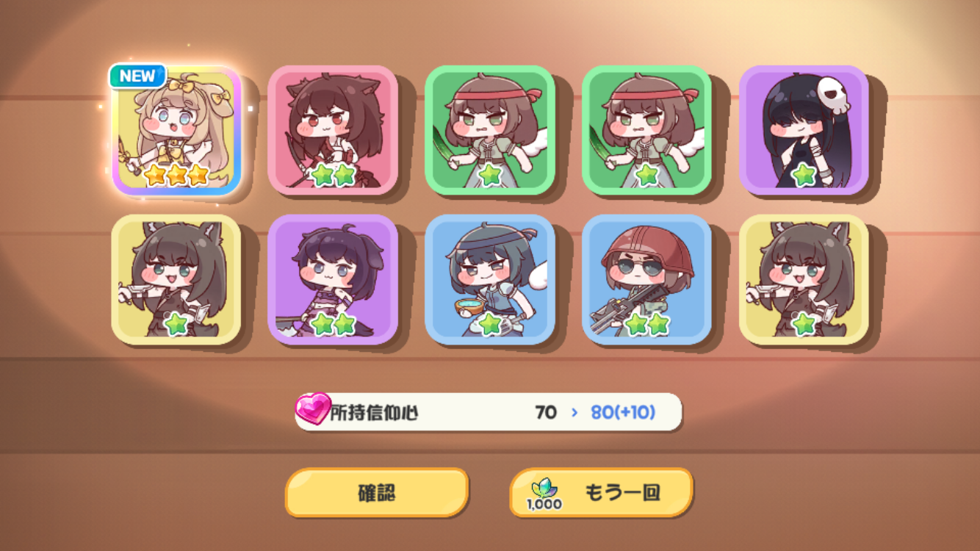Click the NEW badge on first card

click(x=137, y=76)
